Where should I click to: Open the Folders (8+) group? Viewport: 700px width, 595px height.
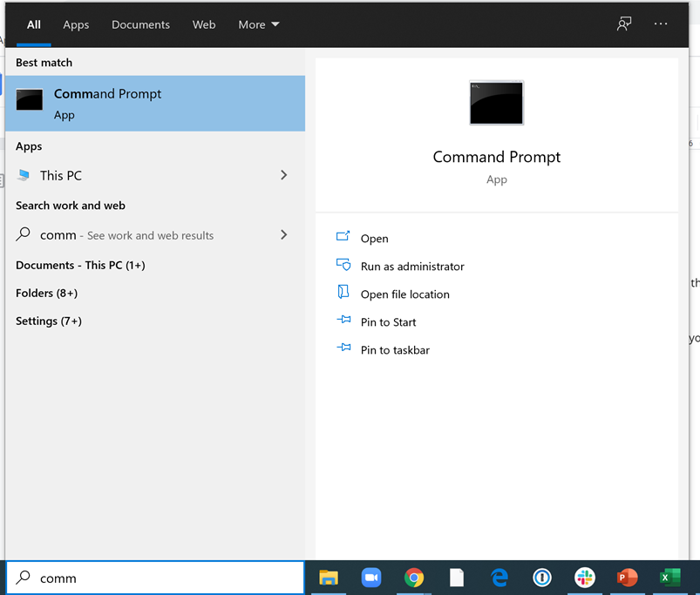click(46, 293)
